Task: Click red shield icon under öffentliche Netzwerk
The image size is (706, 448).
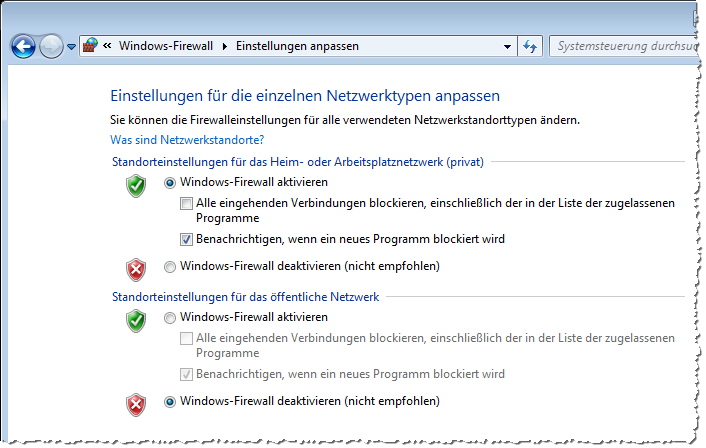Action: (x=136, y=404)
